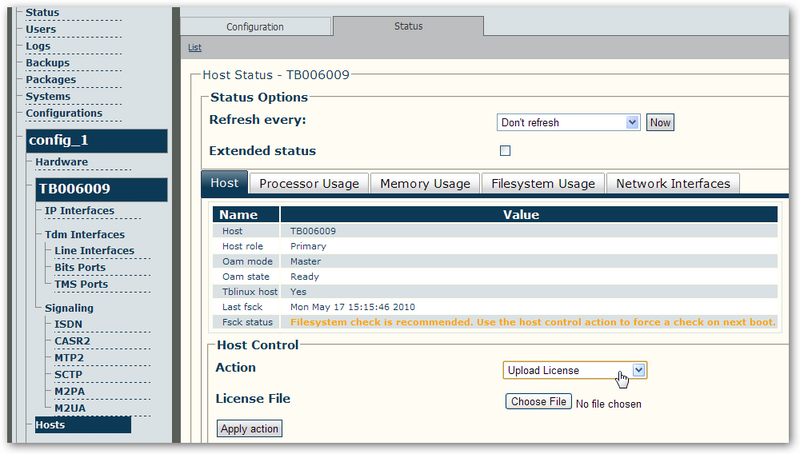The height and width of the screenshot is (454, 800).
Task: Open the Hardware tree item
Action: point(62,162)
